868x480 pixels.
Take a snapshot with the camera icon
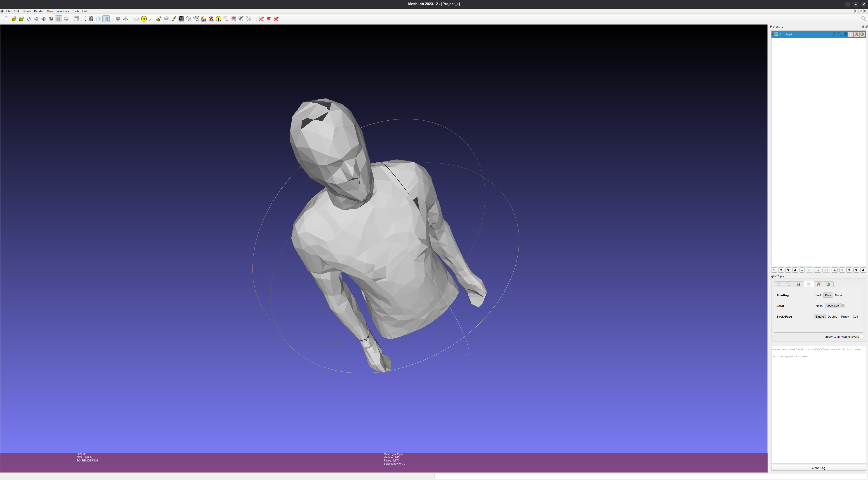51,19
